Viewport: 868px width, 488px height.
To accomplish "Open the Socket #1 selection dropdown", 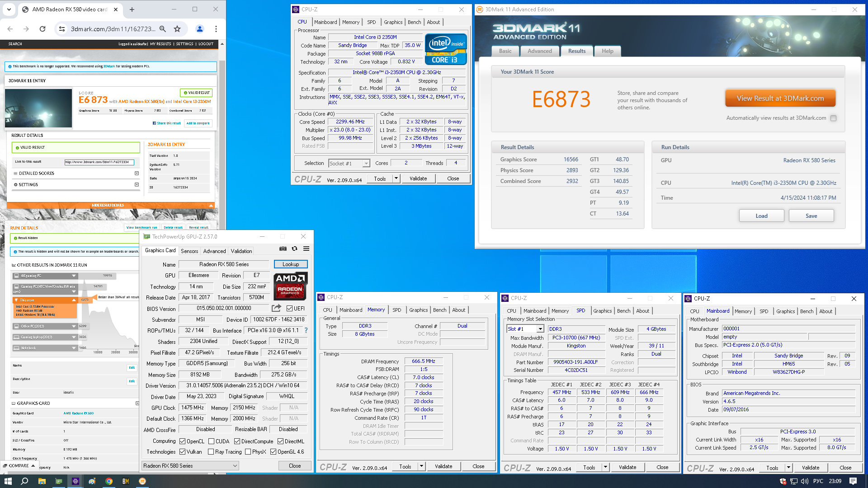I will click(366, 164).
